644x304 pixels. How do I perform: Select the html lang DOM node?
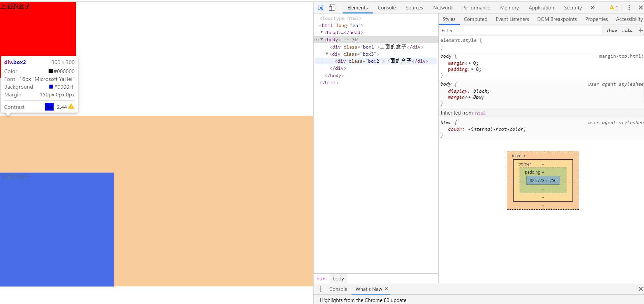click(341, 25)
